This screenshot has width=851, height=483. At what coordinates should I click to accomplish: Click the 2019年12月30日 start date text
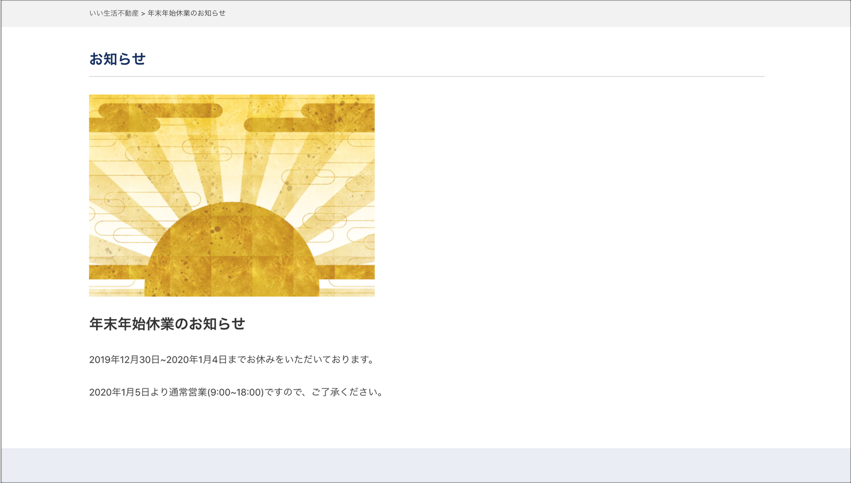click(x=123, y=360)
